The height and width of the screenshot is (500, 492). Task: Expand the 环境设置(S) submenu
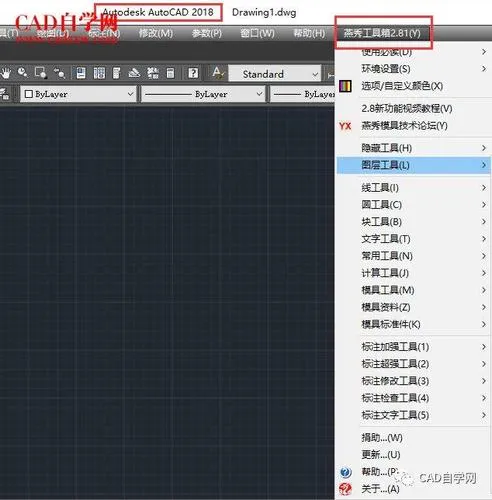413,69
